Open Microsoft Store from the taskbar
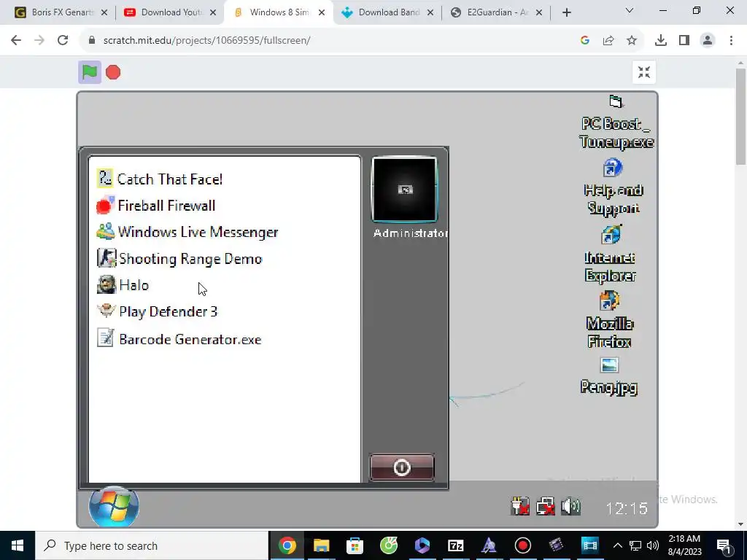The height and width of the screenshot is (560, 747). click(x=355, y=545)
